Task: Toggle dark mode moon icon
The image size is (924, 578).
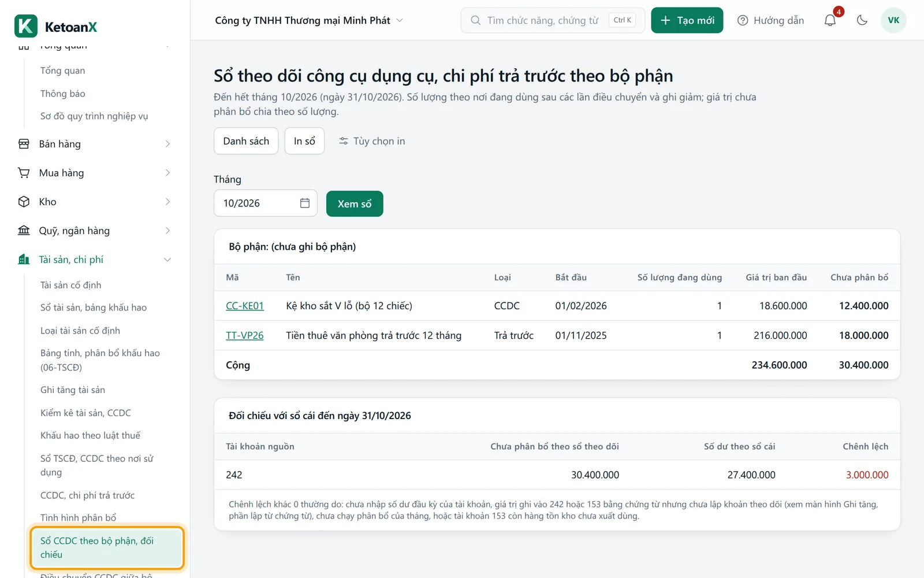Action: tap(862, 20)
